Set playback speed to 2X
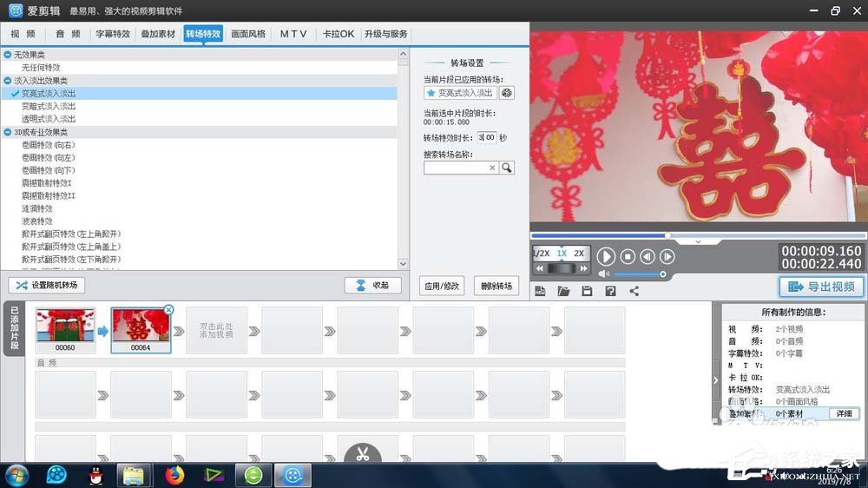The width and height of the screenshot is (868, 488). click(579, 254)
